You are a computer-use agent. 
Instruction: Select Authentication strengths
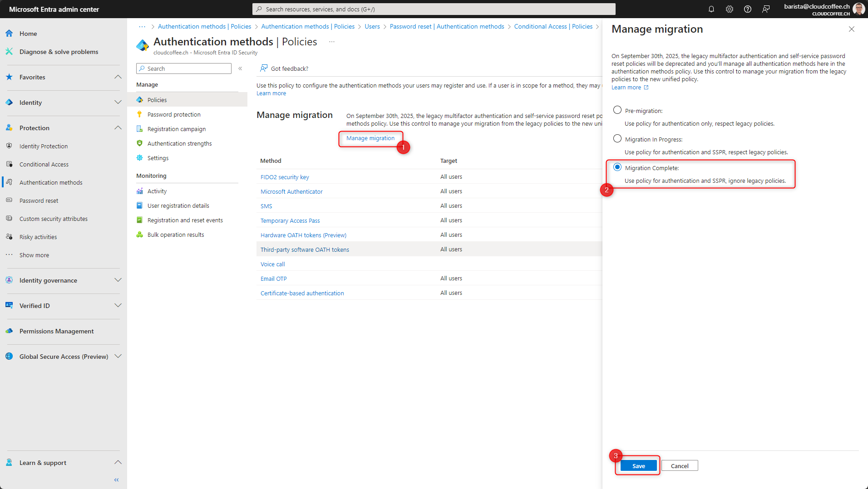point(179,143)
